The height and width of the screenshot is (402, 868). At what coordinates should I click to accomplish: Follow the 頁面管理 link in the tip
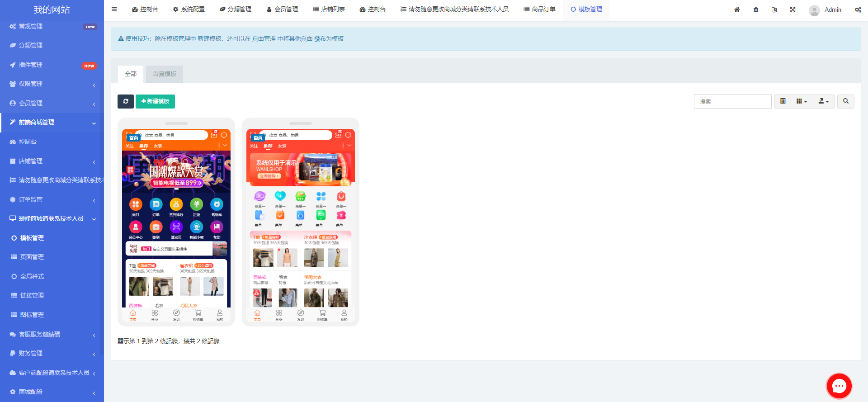(x=264, y=39)
